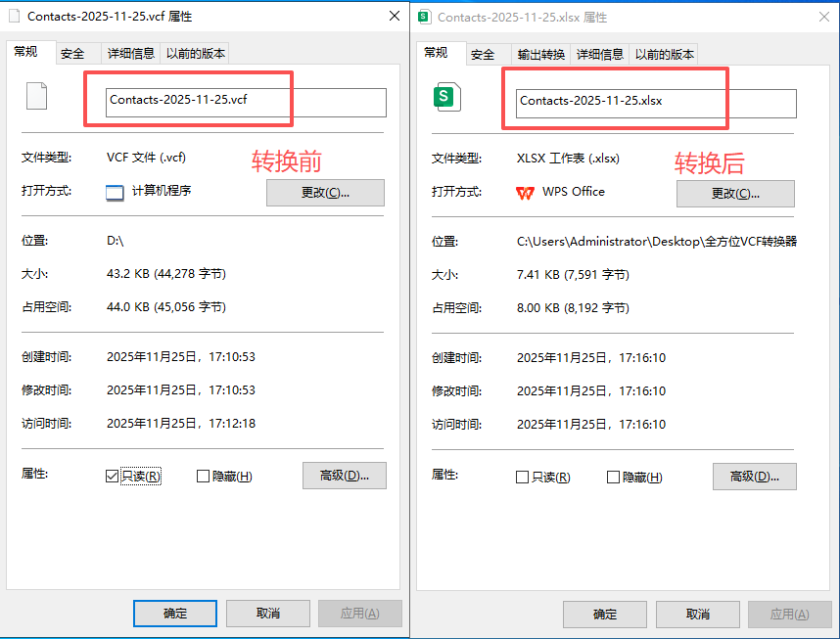Open the 输出转换 tab in xlsx properties

click(x=540, y=55)
